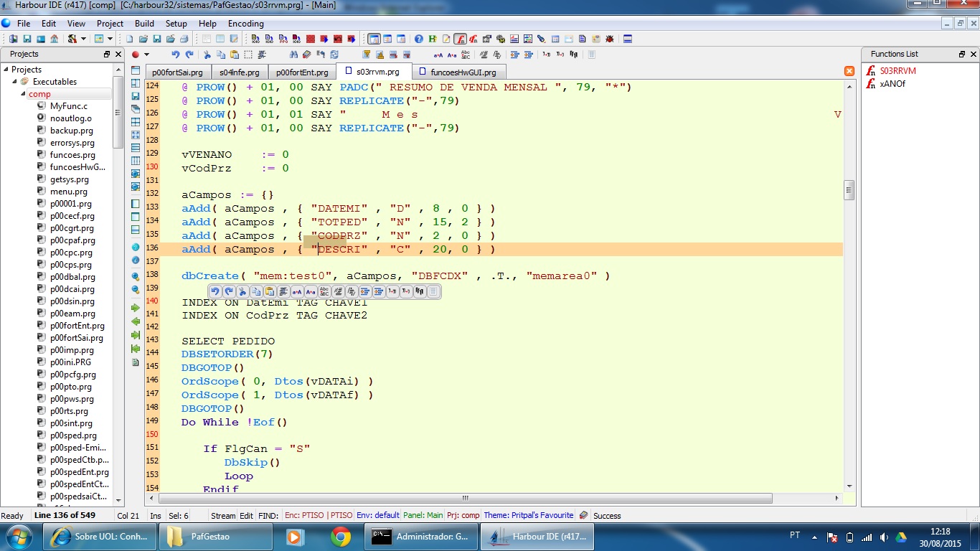
Task: Click the editor vertical scrollbar thumb
Action: (x=849, y=190)
